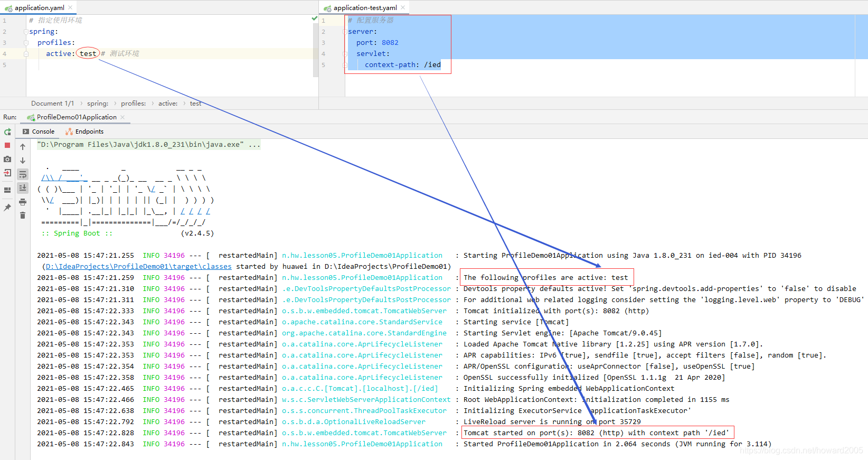Viewport: 868px width, 460px height.
Task: Click 'Starting service [Tomcat]' log message
Action: click(516, 322)
